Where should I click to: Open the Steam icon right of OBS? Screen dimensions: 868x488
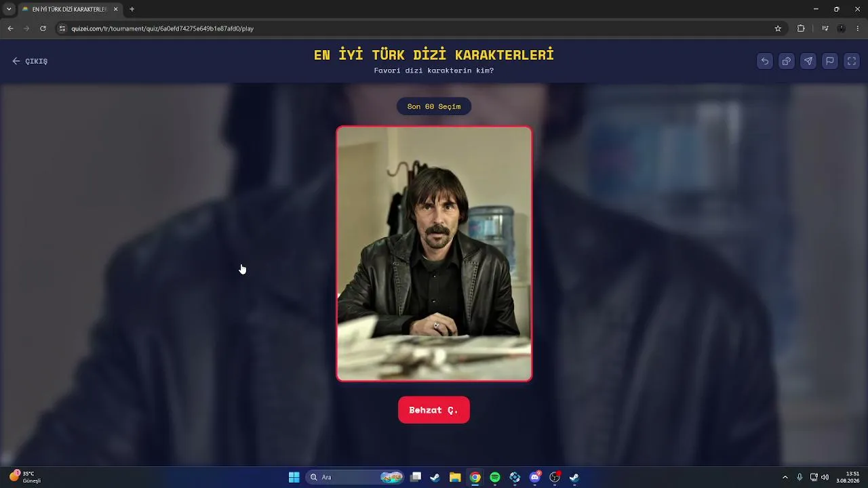(574, 477)
